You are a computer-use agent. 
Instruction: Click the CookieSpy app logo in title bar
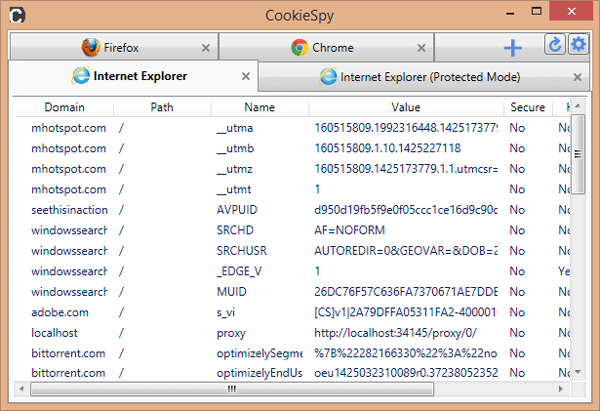(17, 15)
